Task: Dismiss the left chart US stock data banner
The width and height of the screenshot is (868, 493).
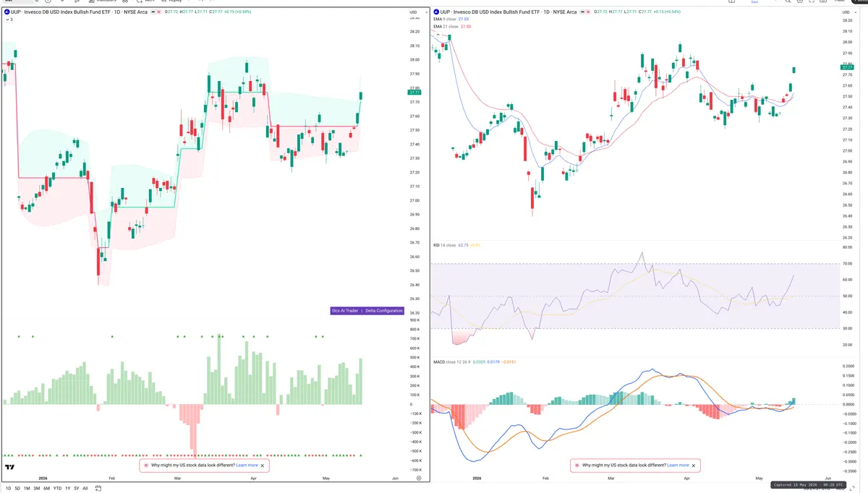Action: click(263, 466)
